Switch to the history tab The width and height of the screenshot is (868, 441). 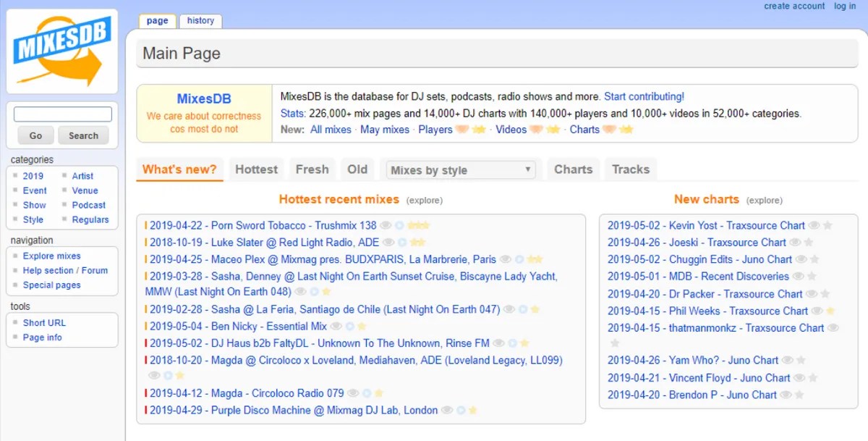click(200, 21)
